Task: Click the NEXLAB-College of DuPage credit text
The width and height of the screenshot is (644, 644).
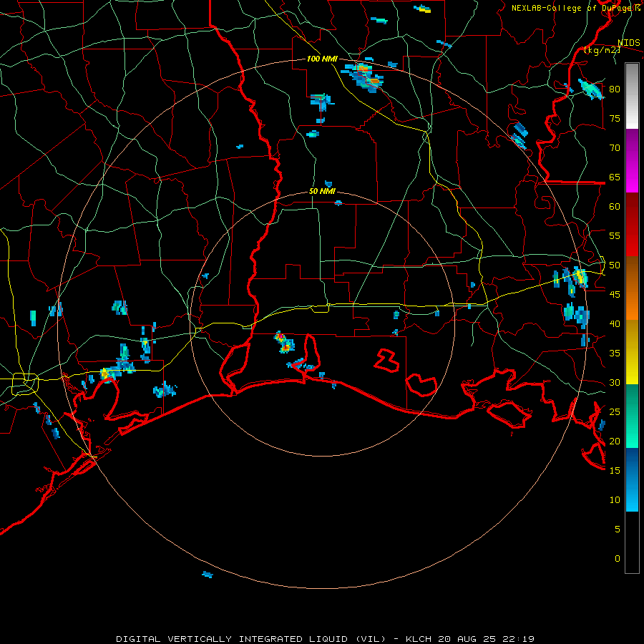Action: [x=575, y=8]
